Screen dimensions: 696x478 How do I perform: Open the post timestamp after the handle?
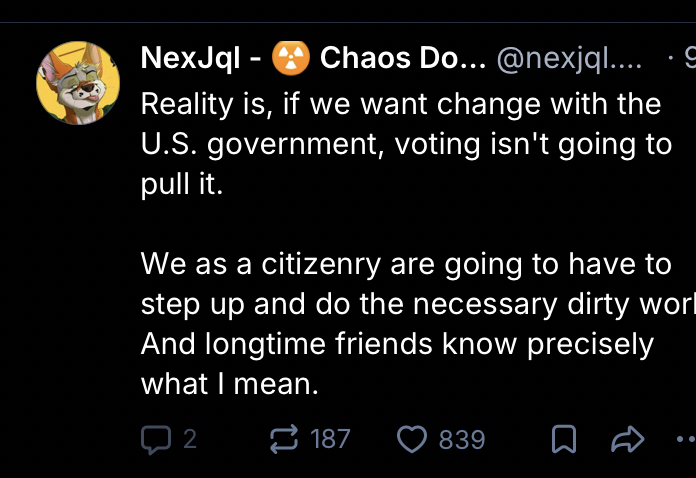click(690, 58)
